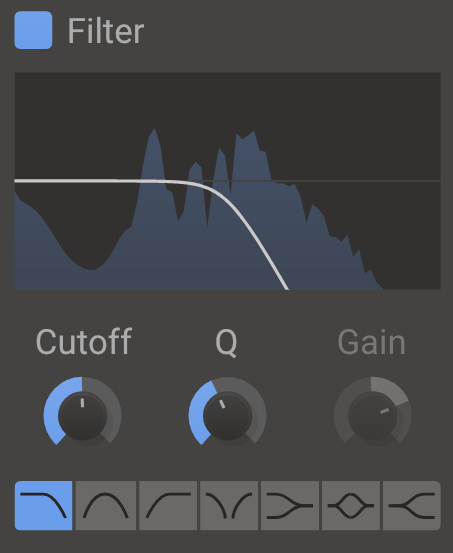Click the blue spectrum analyzer peak
The image size is (453, 553).
pos(154,138)
